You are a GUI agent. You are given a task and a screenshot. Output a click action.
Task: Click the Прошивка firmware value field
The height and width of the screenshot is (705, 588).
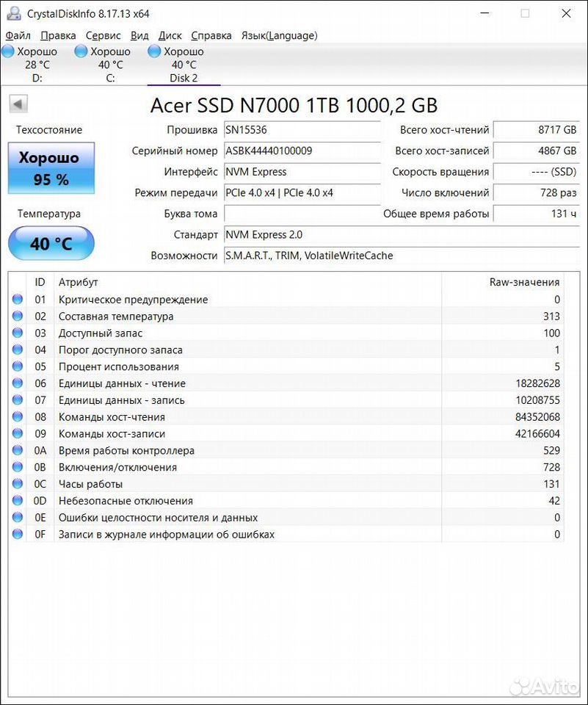pyautogui.click(x=302, y=130)
